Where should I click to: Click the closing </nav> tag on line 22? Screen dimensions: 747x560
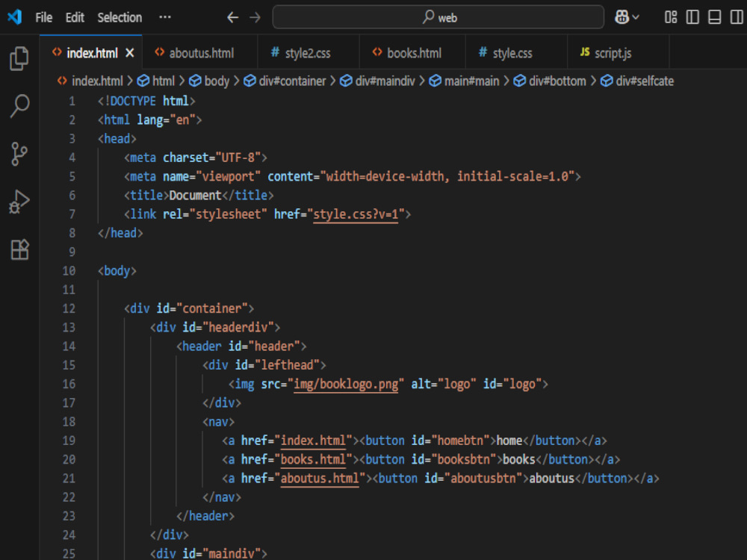tap(222, 497)
